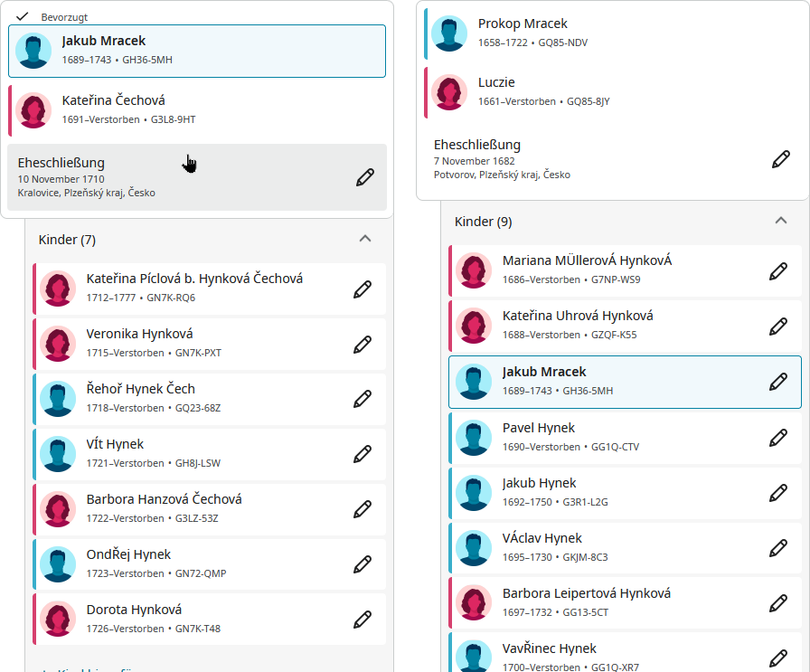The width and height of the screenshot is (810, 672).
Task: Select Ondřej Hynek child entry
Action: 210,564
